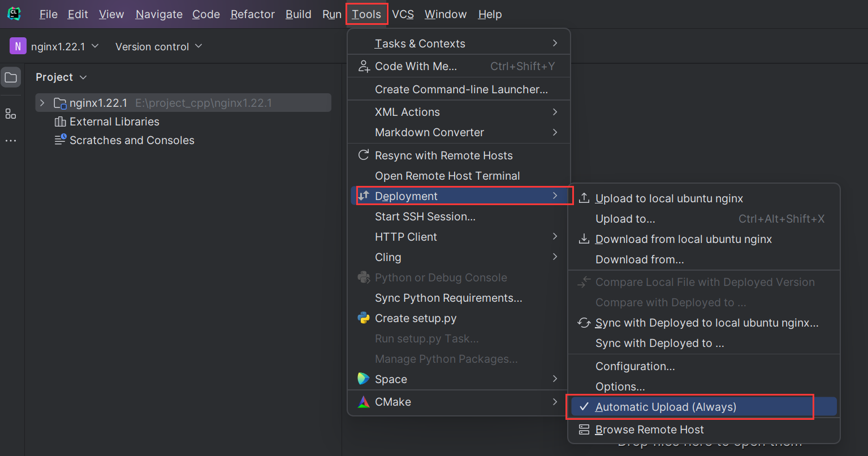
Task: Open the Structure tool window icon
Action: [11, 114]
